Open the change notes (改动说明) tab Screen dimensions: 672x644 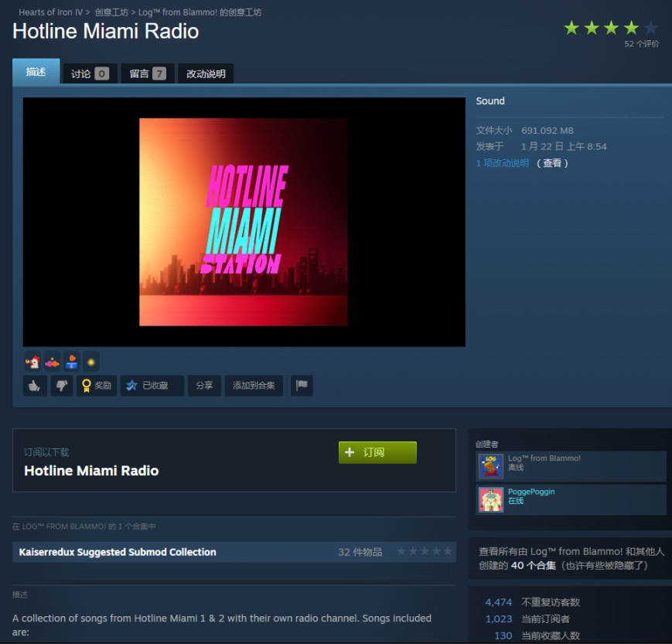206,73
